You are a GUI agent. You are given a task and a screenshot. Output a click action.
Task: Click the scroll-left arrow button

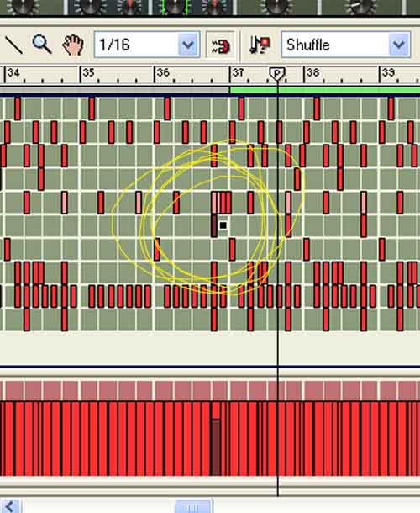click(10, 506)
